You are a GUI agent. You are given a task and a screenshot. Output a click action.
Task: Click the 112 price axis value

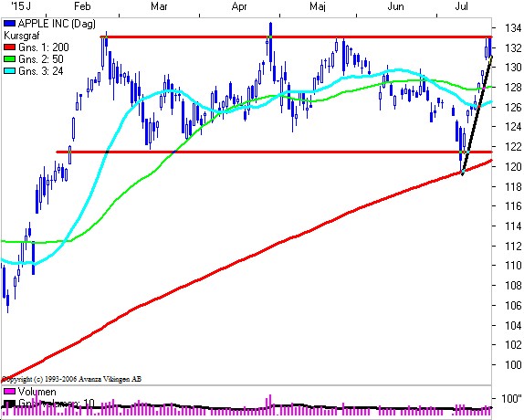[x=513, y=246]
